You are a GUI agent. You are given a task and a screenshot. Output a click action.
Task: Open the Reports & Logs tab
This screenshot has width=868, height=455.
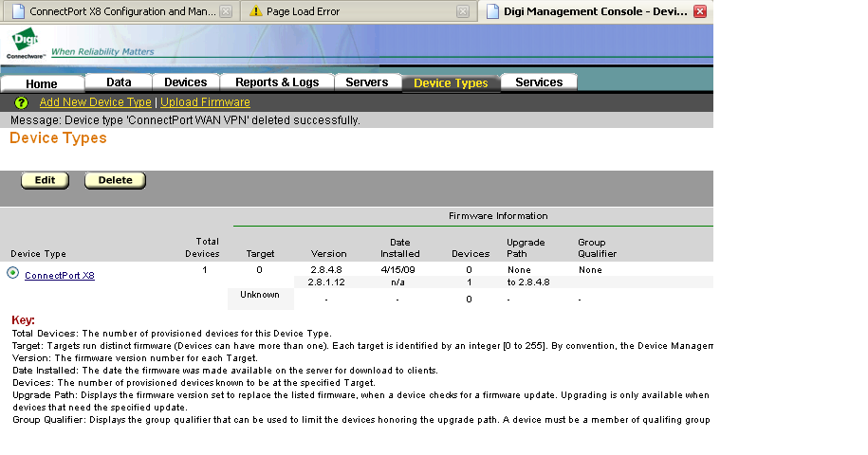[x=277, y=82]
